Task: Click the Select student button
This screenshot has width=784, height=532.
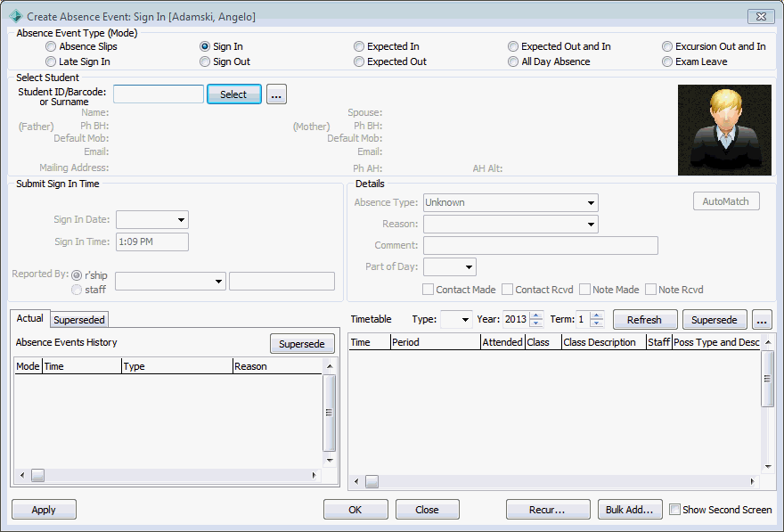Action: [234, 94]
